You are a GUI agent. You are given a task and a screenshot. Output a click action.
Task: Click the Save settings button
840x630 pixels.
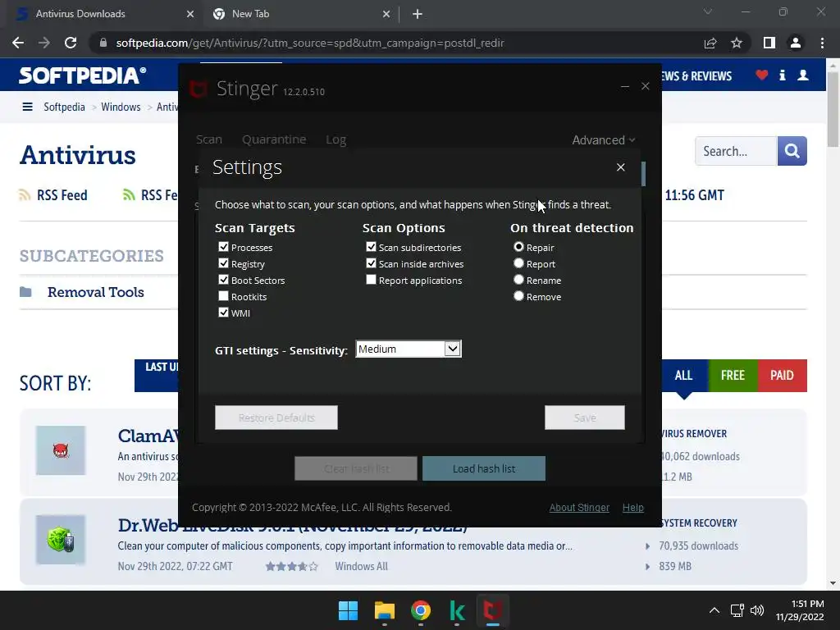click(585, 418)
